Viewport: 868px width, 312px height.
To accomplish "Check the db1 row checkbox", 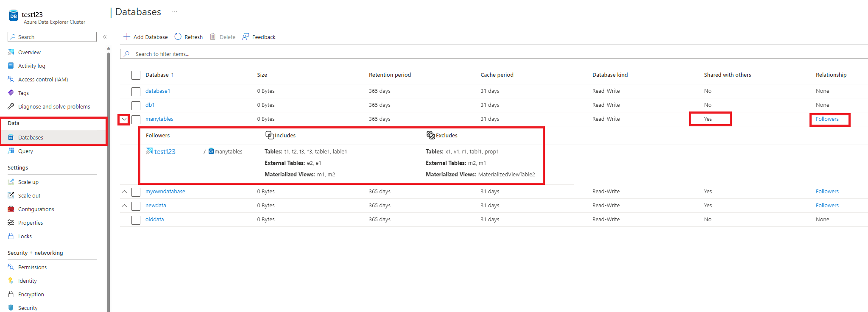I will pos(136,106).
